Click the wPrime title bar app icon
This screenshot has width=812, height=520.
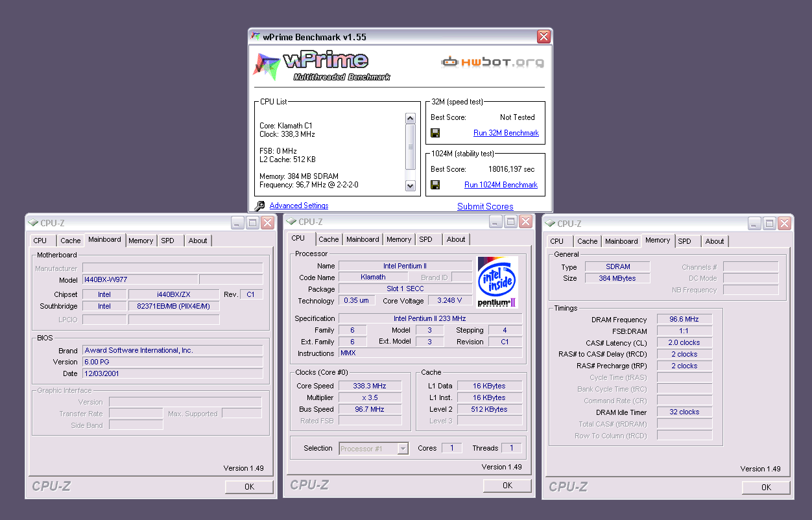[256, 37]
